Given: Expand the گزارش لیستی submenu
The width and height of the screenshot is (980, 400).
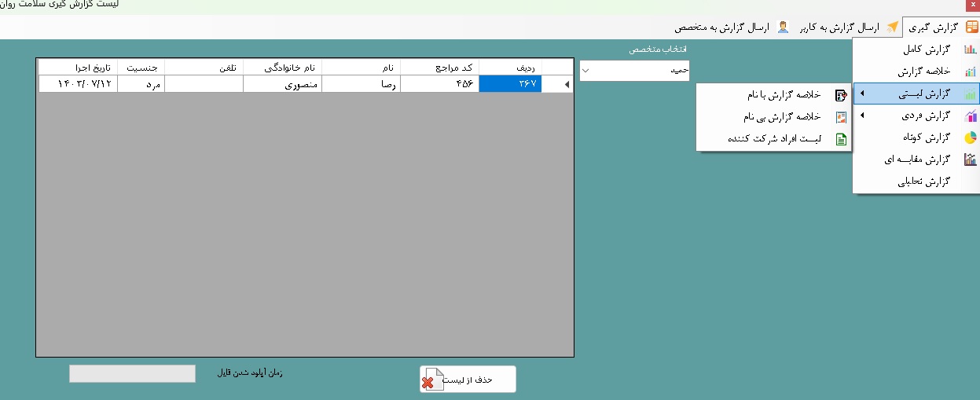Looking at the screenshot, I should 863,94.
